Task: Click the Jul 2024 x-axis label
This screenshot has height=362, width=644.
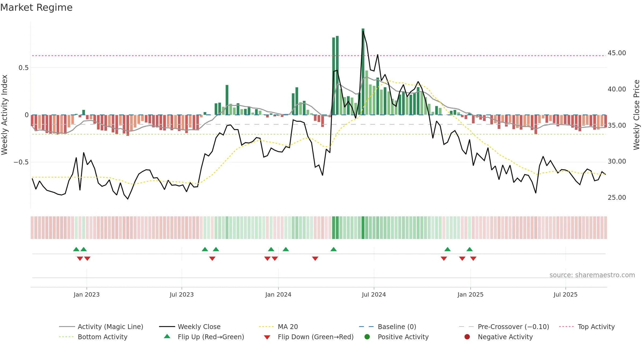Action: click(374, 294)
